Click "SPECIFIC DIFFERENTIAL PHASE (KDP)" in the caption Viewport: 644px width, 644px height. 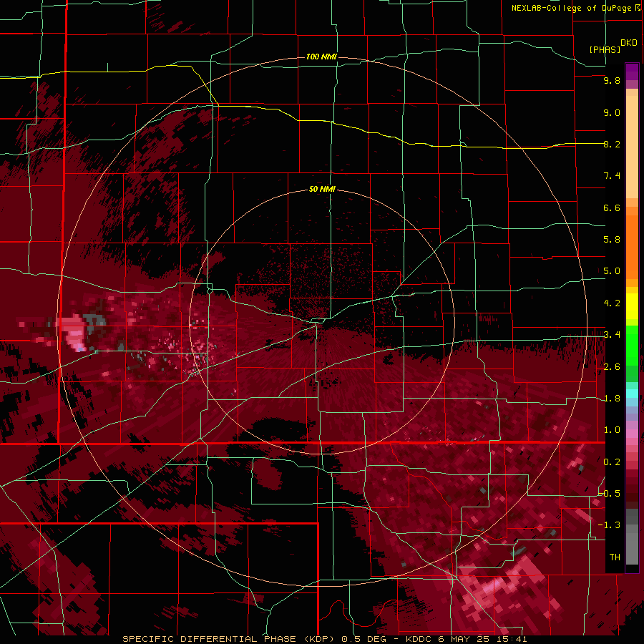pyautogui.click(x=230, y=639)
